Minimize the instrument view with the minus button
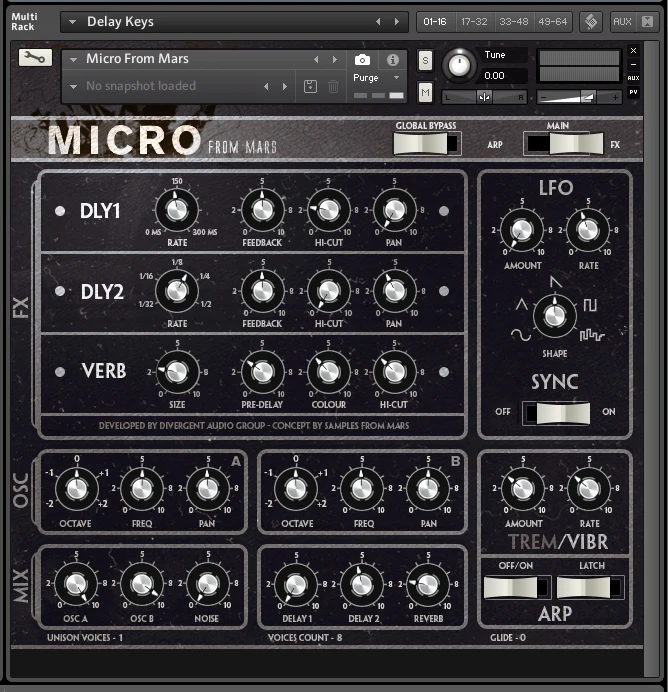The height and width of the screenshot is (692, 668). [633, 64]
